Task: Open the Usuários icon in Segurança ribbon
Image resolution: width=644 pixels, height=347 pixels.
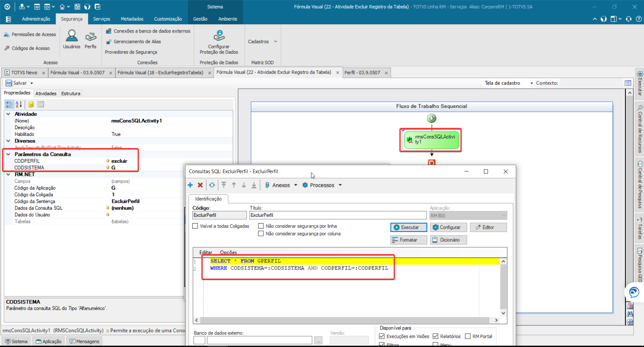Action: pos(71,39)
